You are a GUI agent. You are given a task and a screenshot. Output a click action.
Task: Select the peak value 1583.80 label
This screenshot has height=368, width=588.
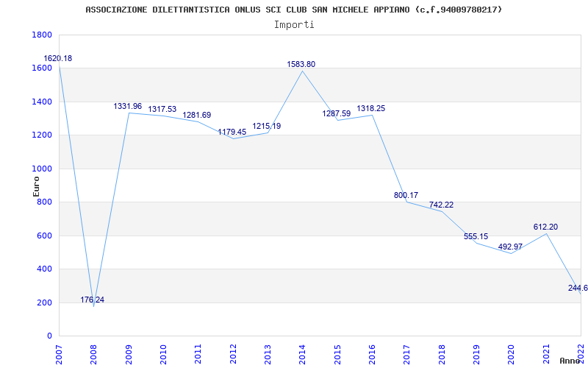301,64
